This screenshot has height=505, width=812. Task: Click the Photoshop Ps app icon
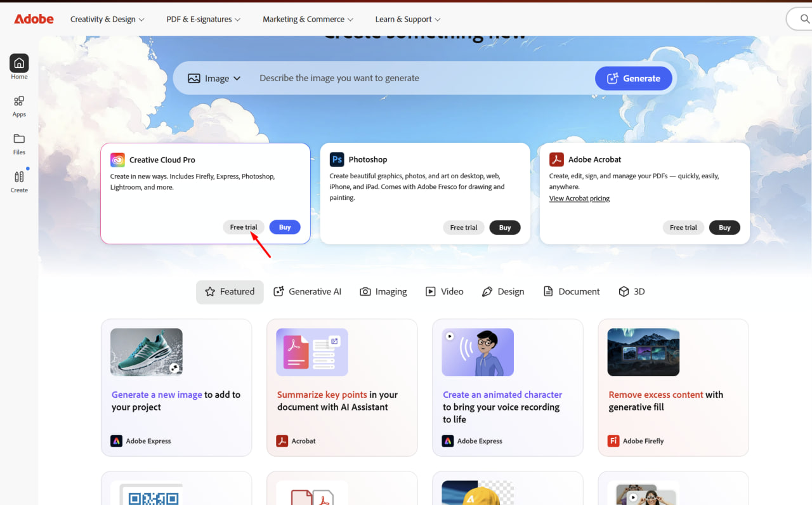tap(337, 159)
